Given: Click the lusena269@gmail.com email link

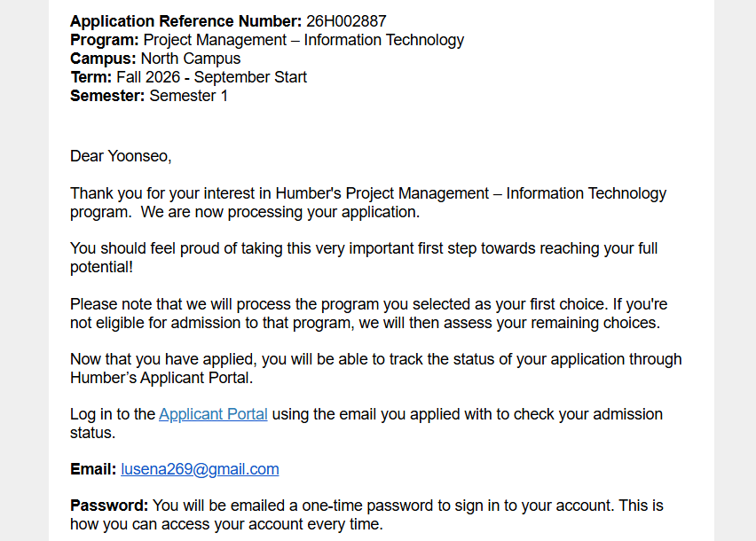Looking at the screenshot, I should pyautogui.click(x=200, y=469).
